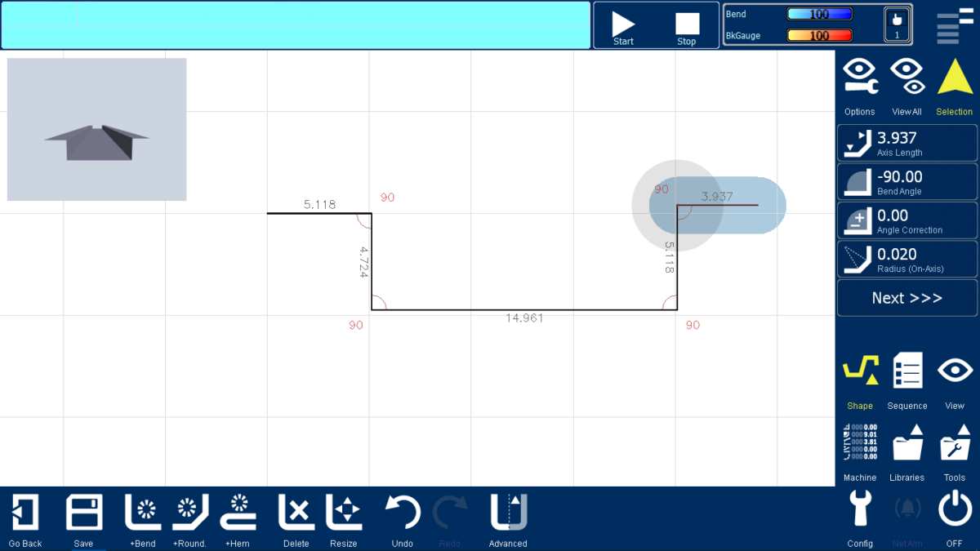Switch to the Shape tab
Screen dimensions: 980x551
coord(860,380)
